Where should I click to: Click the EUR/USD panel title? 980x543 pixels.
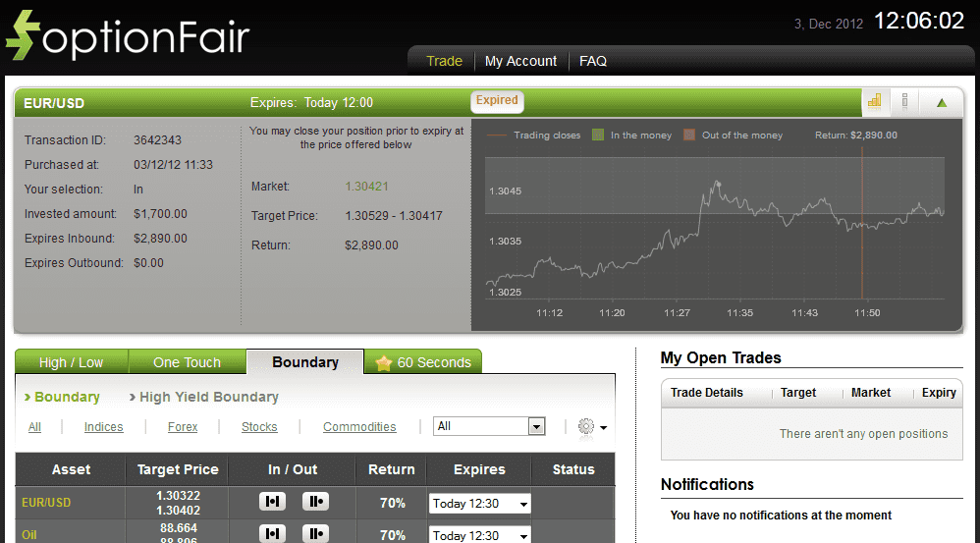tap(54, 103)
